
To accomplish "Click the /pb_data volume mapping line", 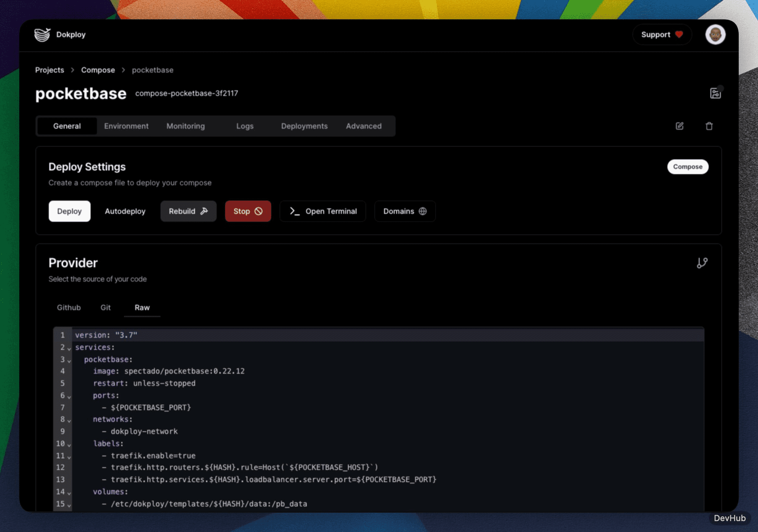I will pos(205,504).
